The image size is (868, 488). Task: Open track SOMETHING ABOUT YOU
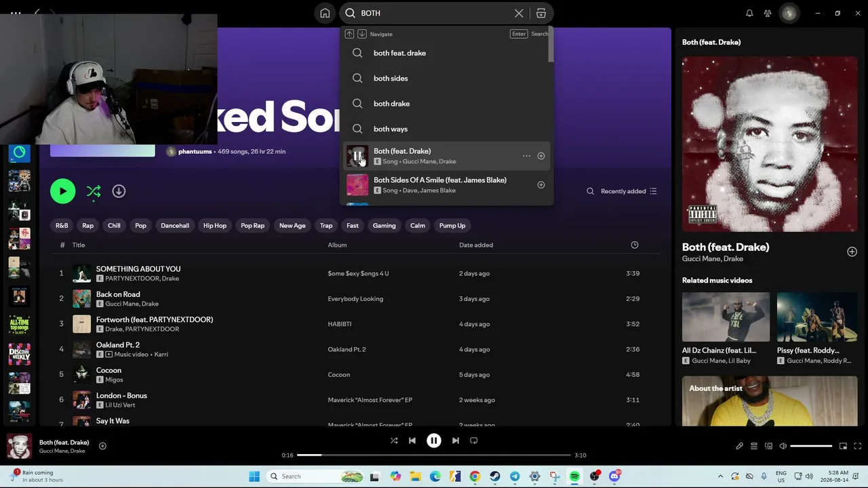point(138,269)
